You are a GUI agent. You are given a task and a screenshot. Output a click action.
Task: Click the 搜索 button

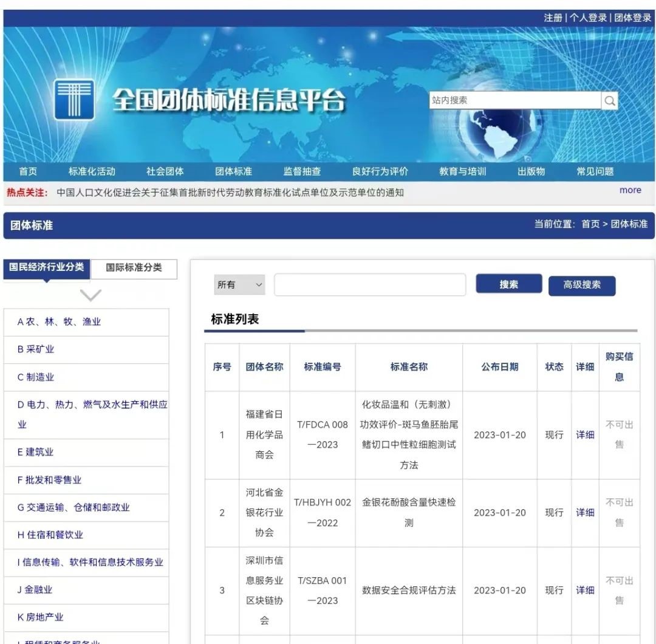click(x=508, y=284)
